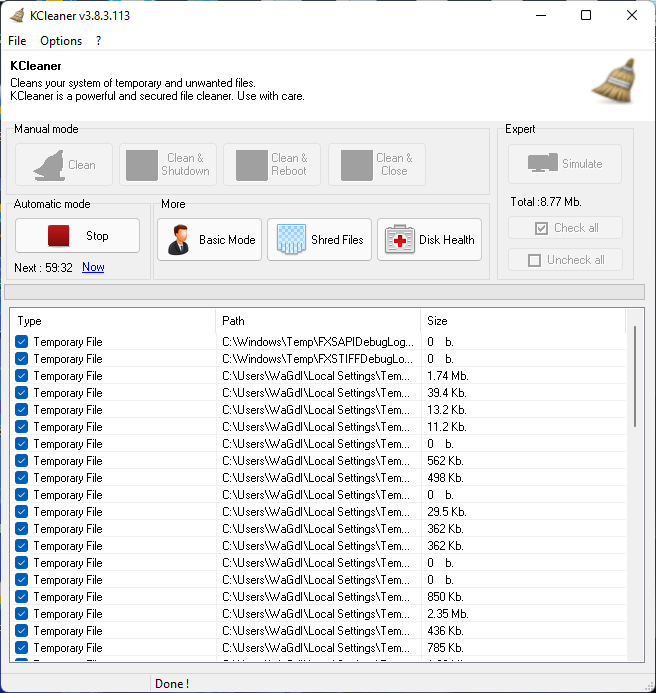
Task: Sort list by the Path column header
Action: point(318,321)
